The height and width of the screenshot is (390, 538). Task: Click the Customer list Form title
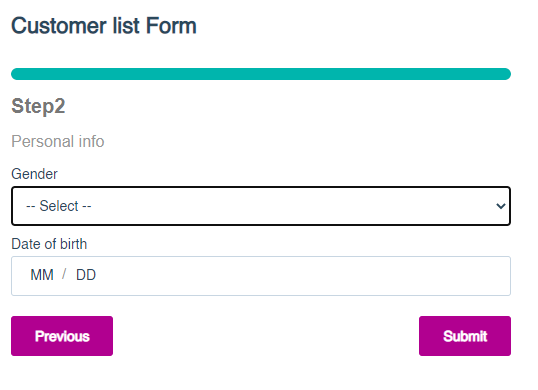tap(104, 26)
